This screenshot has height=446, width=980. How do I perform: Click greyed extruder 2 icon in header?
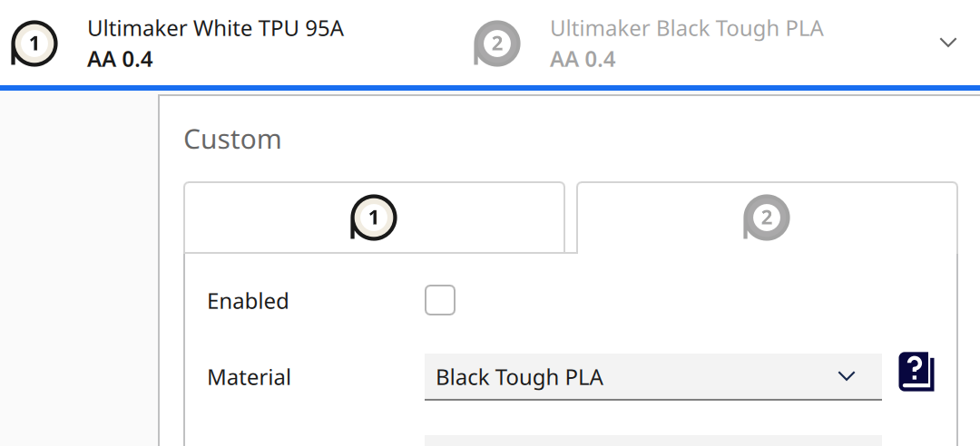(496, 43)
